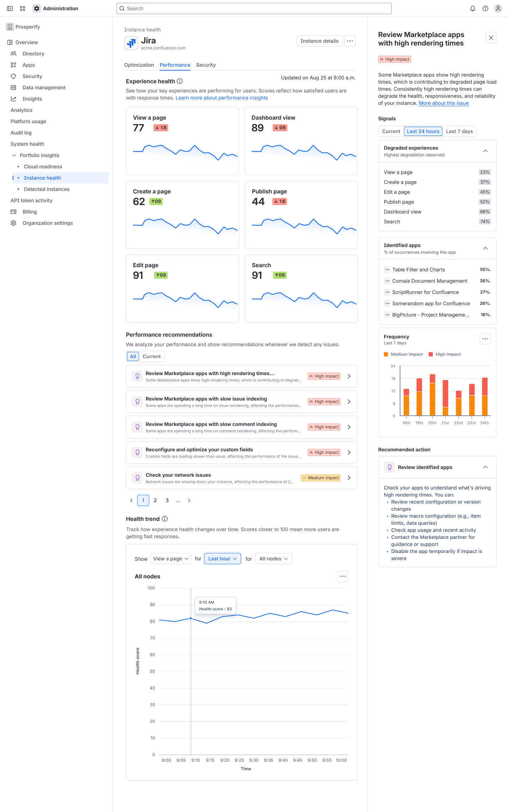Go to next pagination page arrow

[189, 500]
